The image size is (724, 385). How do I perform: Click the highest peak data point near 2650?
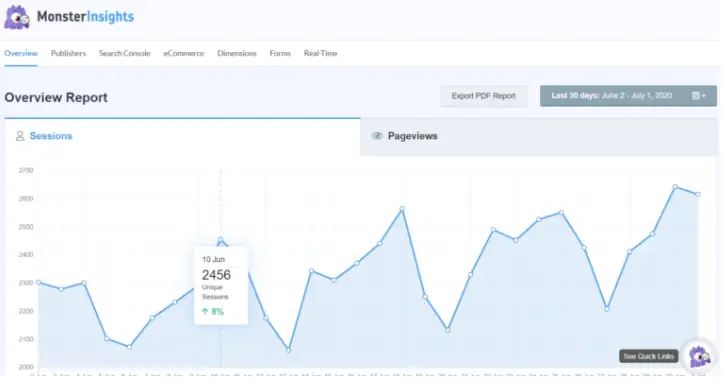click(675, 187)
